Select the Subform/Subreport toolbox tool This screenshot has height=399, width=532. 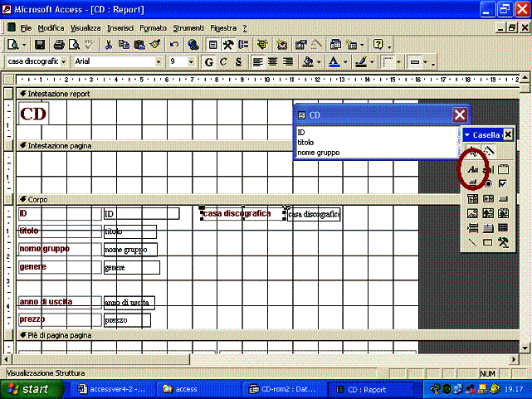[x=504, y=228]
